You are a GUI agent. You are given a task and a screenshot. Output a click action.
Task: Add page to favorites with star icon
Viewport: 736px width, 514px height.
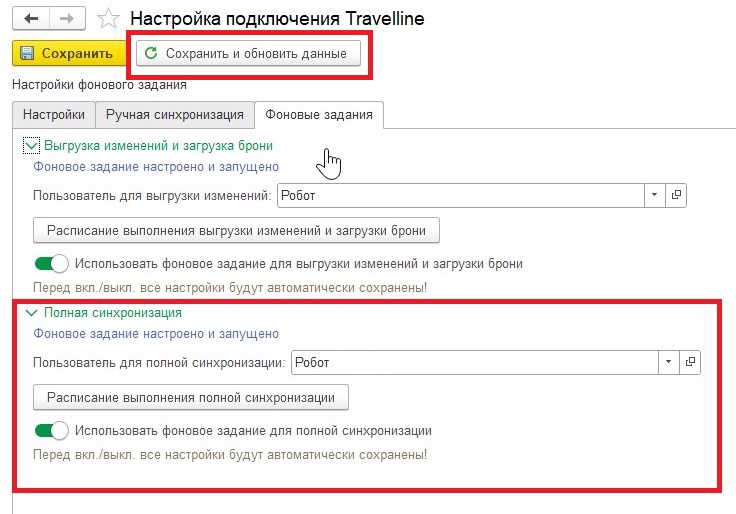pos(108,19)
